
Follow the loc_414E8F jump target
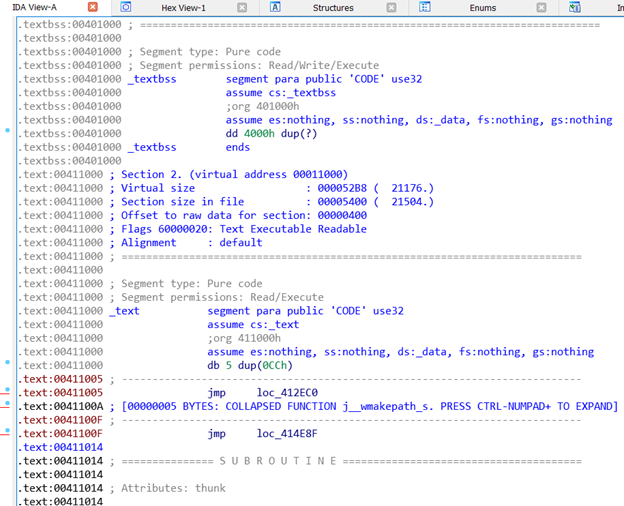[287, 434]
